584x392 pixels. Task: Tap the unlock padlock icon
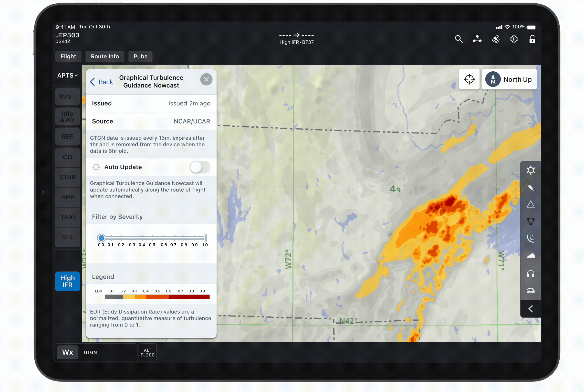click(532, 39)
